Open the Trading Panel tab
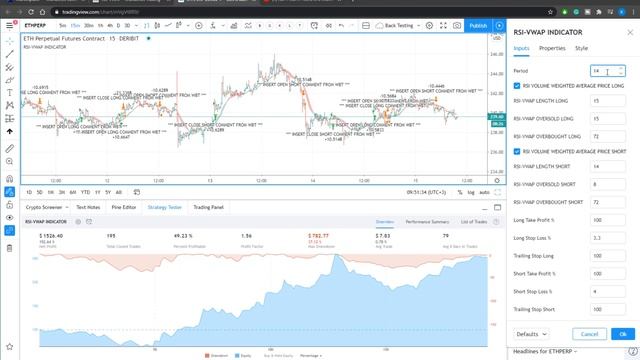Screen dimensions: 640x360 [x=209, y=207]
